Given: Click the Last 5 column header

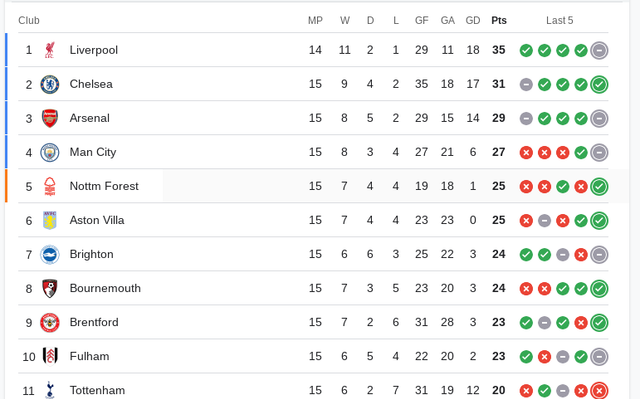Looking at the screenshot, I should tap(560, 20).
